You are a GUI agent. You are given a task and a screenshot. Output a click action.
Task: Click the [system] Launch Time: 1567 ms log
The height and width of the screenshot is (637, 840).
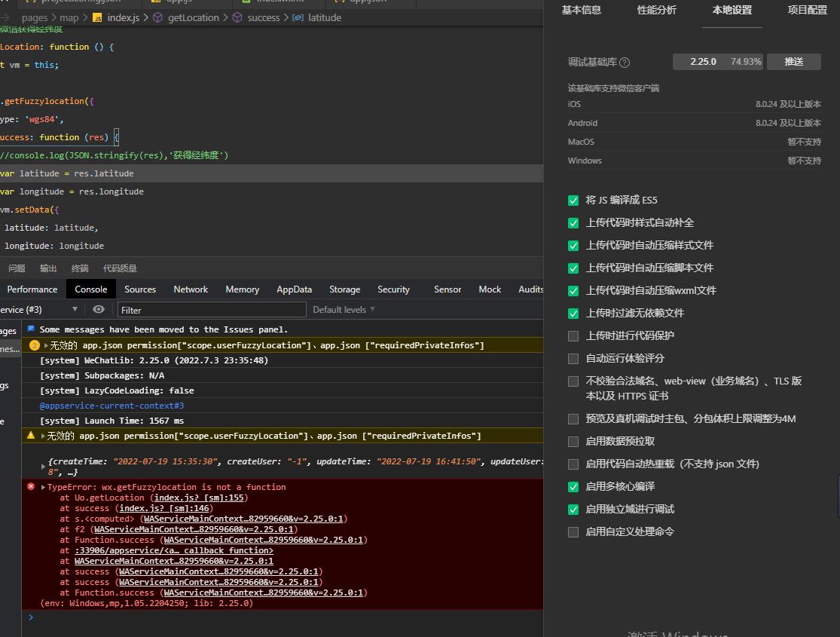coord(112,421)
